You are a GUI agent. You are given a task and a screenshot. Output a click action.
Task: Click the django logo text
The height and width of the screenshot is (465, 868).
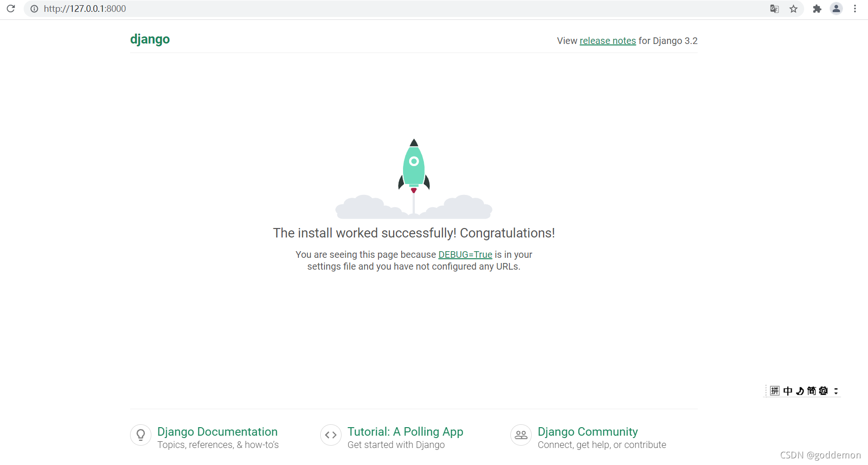point(150,39)
